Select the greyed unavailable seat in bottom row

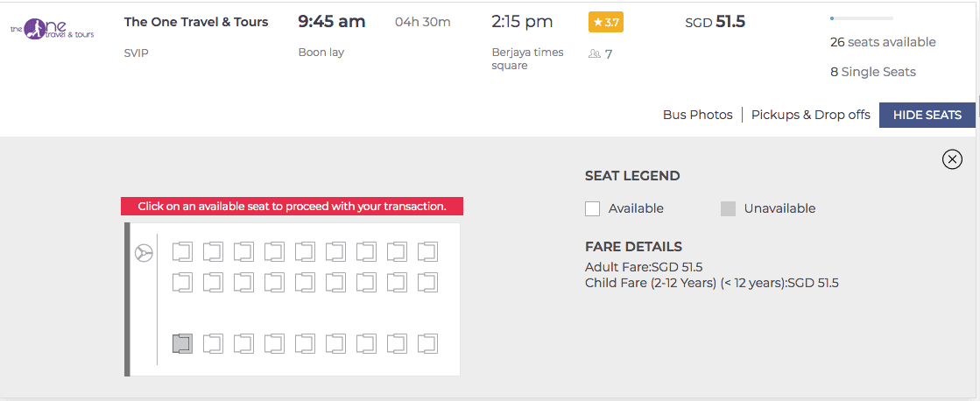pyautogui.click(x=182, y=343)
